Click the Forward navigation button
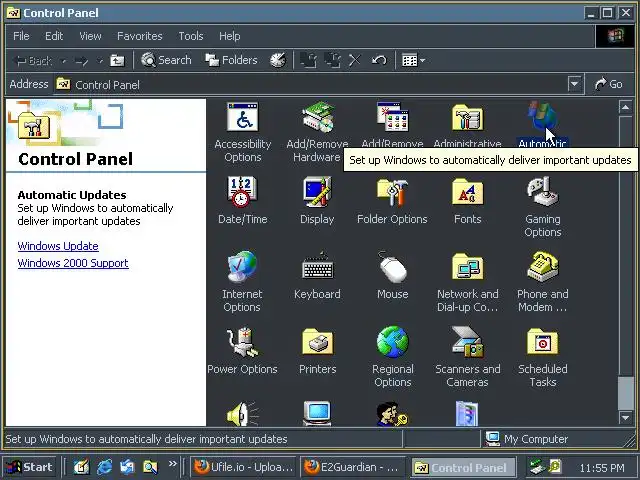 82,61
